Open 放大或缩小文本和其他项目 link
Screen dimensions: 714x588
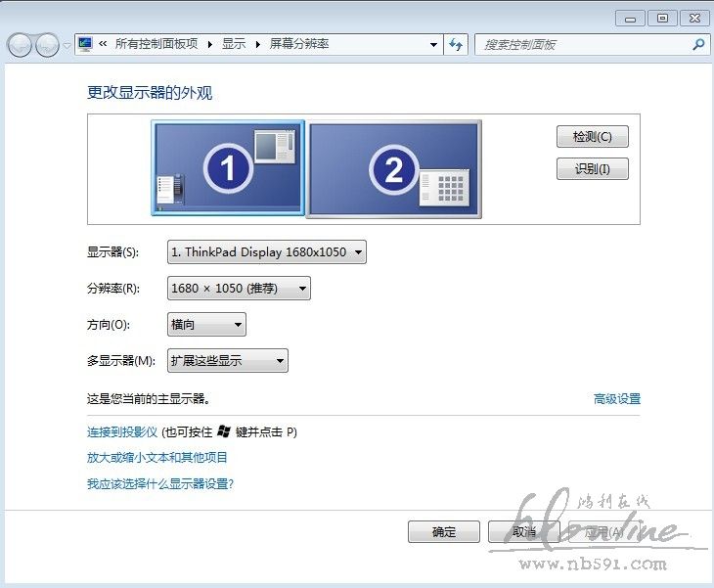click(157, 457)
